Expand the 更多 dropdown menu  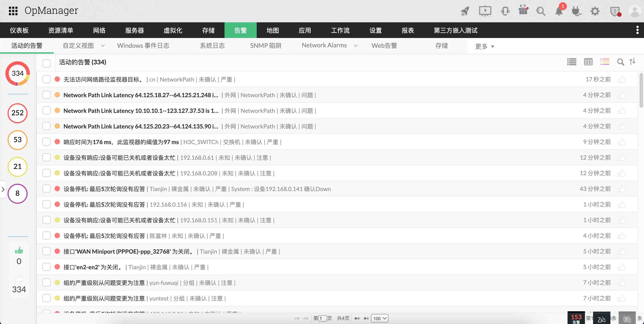[x=484, y=46]
